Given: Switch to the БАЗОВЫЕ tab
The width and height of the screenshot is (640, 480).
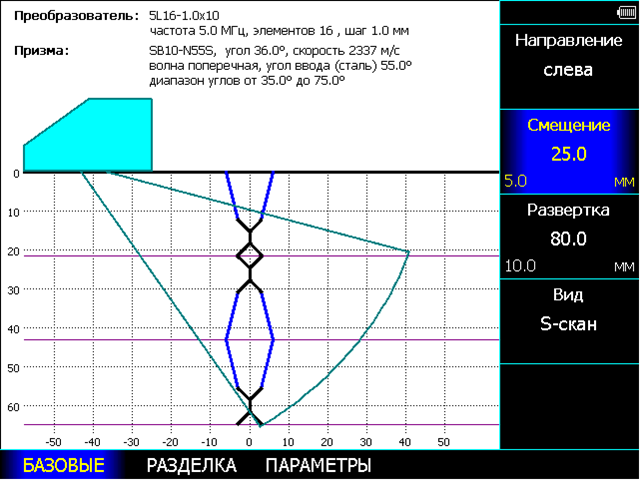Looking at the screenshot, I should 64,466.
